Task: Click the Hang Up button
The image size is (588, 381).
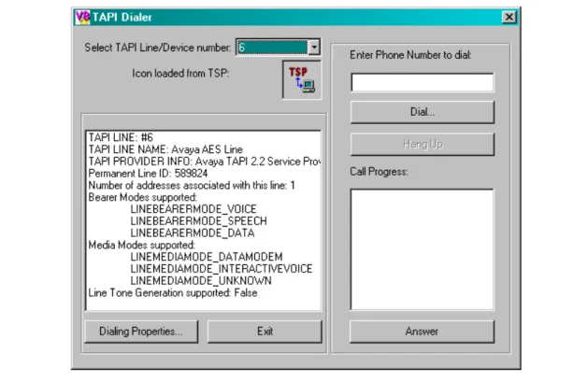Action: coord(423,144)
